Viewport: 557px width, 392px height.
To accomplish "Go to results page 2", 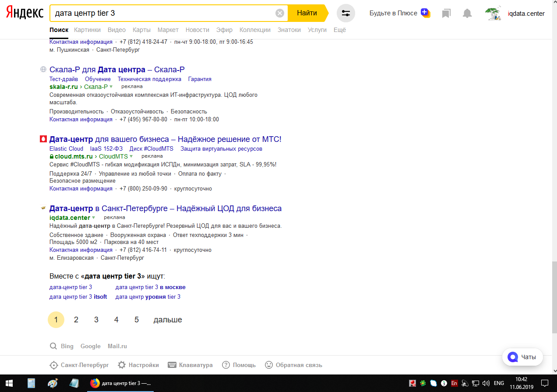I will click(76, 320).
